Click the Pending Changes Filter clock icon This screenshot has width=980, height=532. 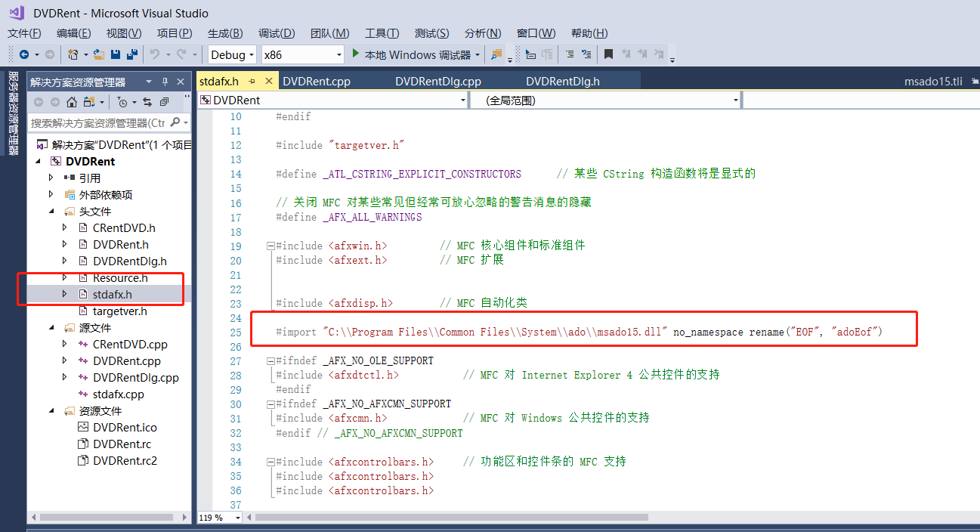point(122,102)
